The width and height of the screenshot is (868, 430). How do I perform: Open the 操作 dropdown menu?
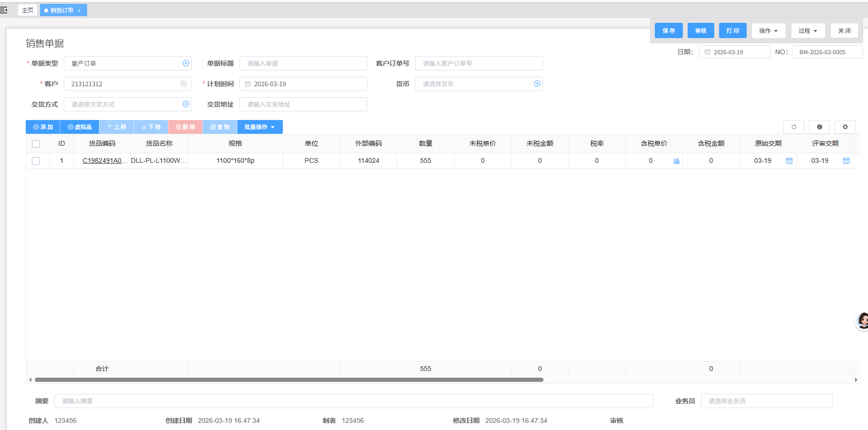768,31
